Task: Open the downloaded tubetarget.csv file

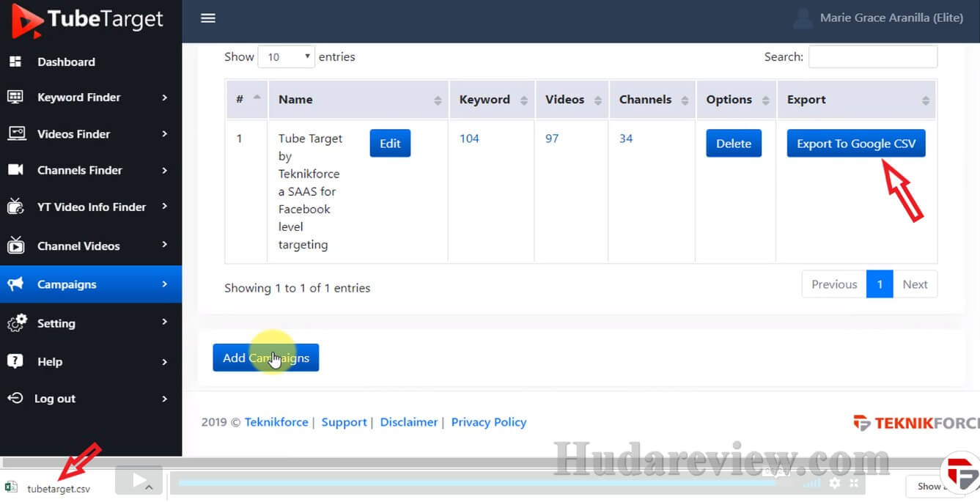Action: pos(58,489)
